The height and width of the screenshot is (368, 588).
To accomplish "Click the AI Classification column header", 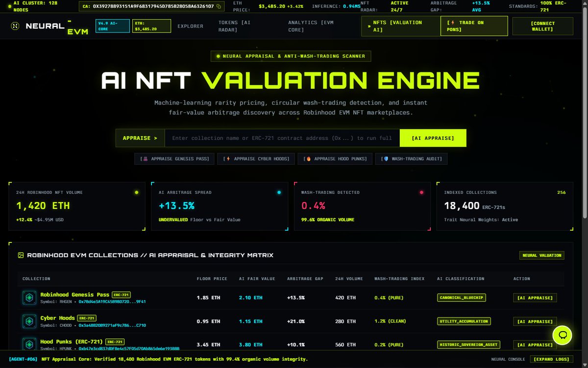I will [461, 279].
